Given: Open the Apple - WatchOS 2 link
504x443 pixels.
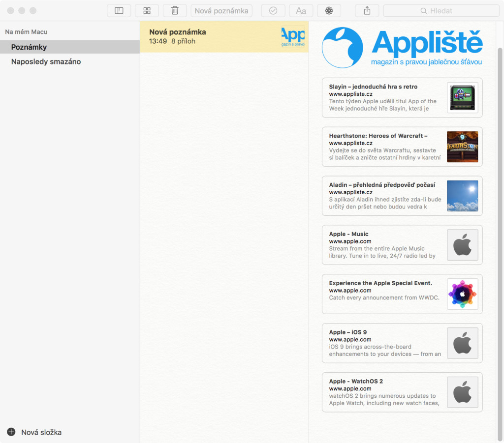Looking at the screenshot, I should (x=356, y=382).
